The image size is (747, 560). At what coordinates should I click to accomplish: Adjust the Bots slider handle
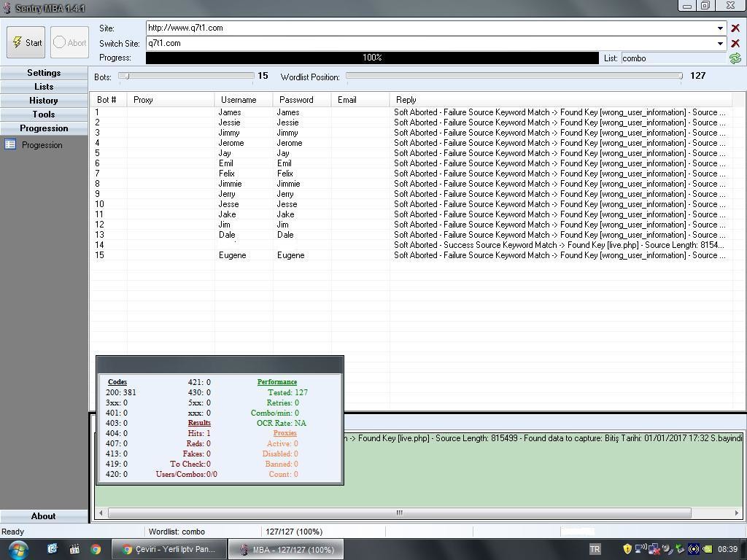[125, 76]
